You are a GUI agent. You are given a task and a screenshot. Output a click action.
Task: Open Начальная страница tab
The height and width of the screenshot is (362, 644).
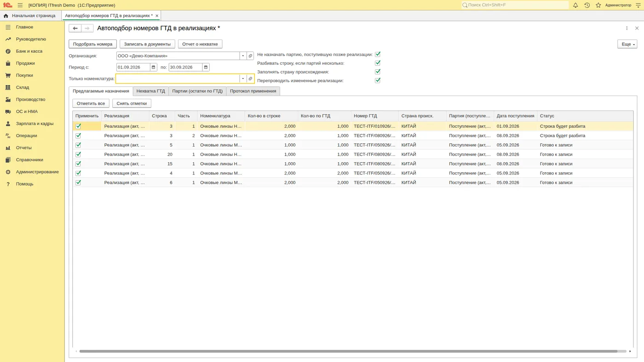click(x=30, y=16)
